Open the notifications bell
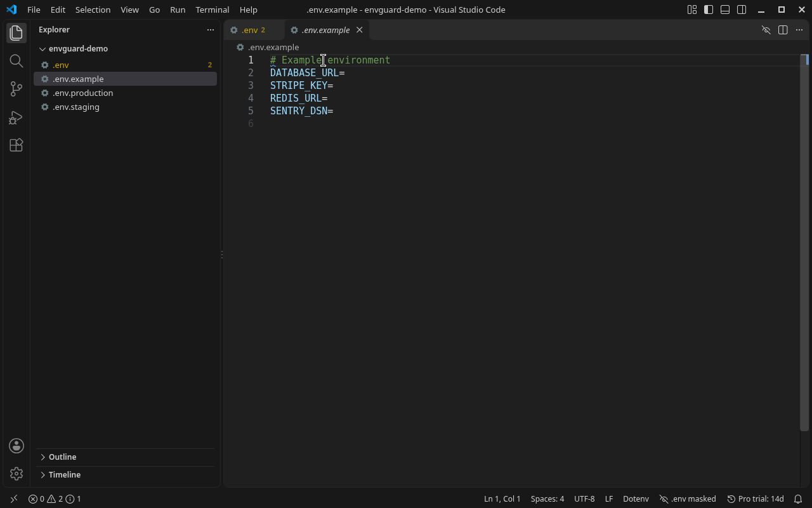The height and width of the screenshot is (508, 812). [799, 499]
